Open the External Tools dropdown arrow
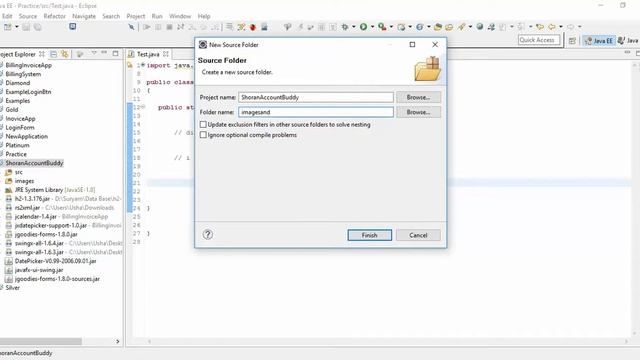 coord(391,27)
